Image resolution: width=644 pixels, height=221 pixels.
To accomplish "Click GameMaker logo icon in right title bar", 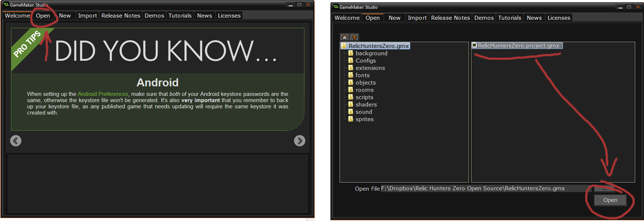I will click(x=336, y=7).
